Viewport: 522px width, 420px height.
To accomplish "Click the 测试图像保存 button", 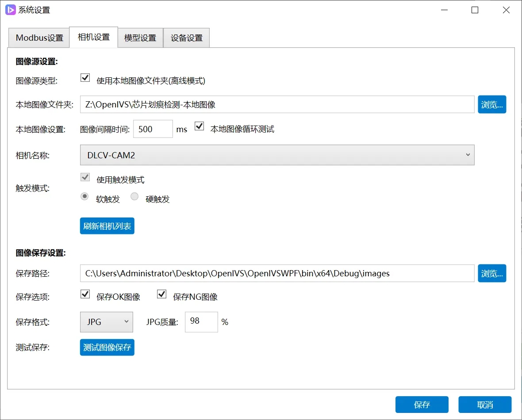I will (x=107, y=347).
